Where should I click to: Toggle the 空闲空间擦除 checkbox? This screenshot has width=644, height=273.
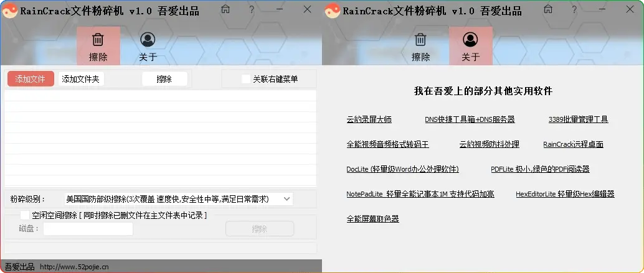pyautogui.click(x=25, y=215)
